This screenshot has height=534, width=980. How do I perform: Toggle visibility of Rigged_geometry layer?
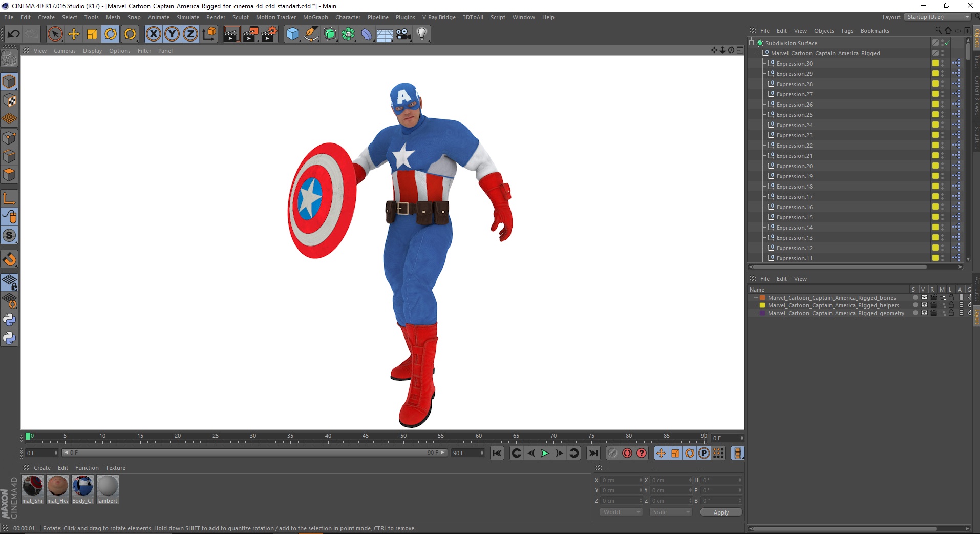click(x=924, y=313)
